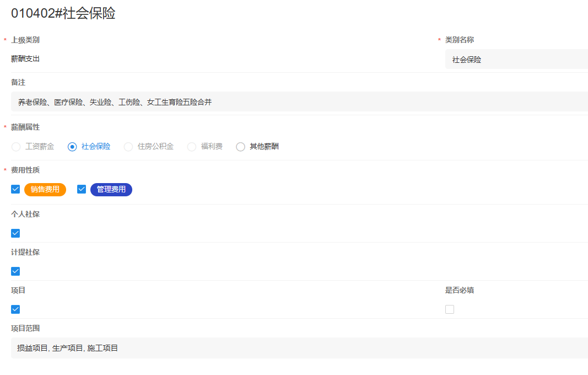This screenshot has height=375, width=588.
Task: Click the blue 管理费用 tag
Action: [x=111, y=189]
